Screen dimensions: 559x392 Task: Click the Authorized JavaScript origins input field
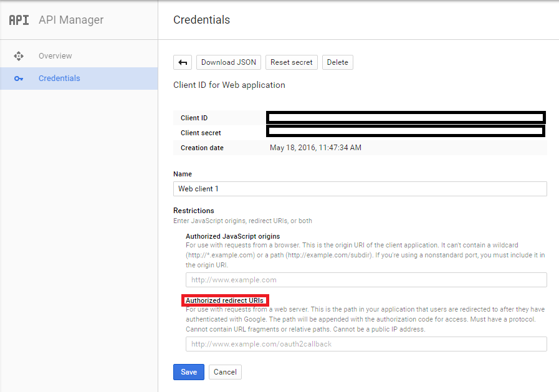[366, 280]
